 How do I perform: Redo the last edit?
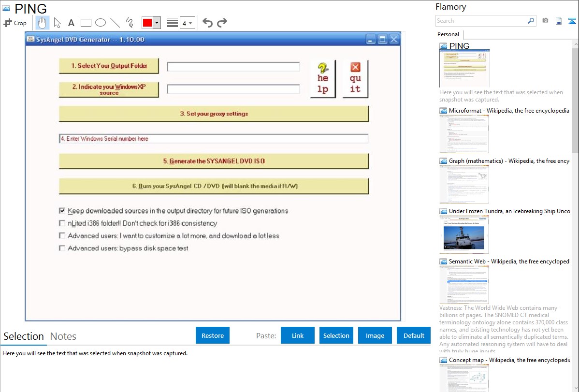coord(222,23)
